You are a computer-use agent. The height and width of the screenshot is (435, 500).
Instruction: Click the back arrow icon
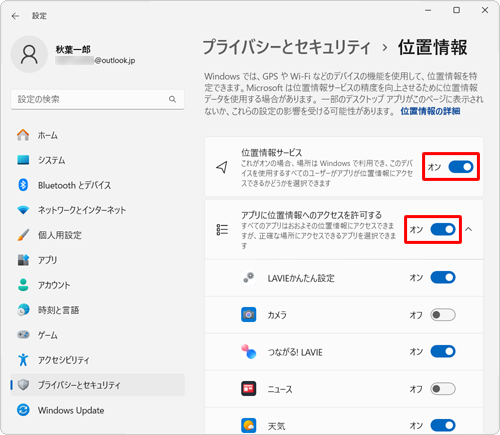15,16
